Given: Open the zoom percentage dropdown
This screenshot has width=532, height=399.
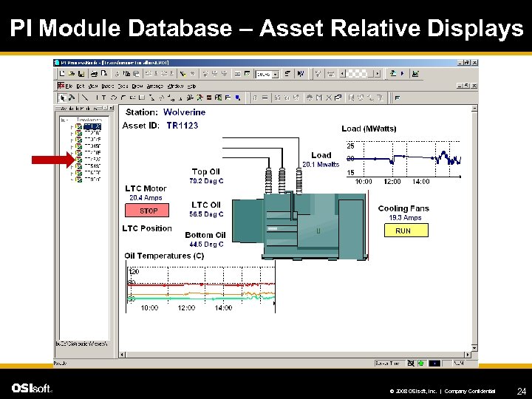Looking at the screenshot, I should [276, 75].
